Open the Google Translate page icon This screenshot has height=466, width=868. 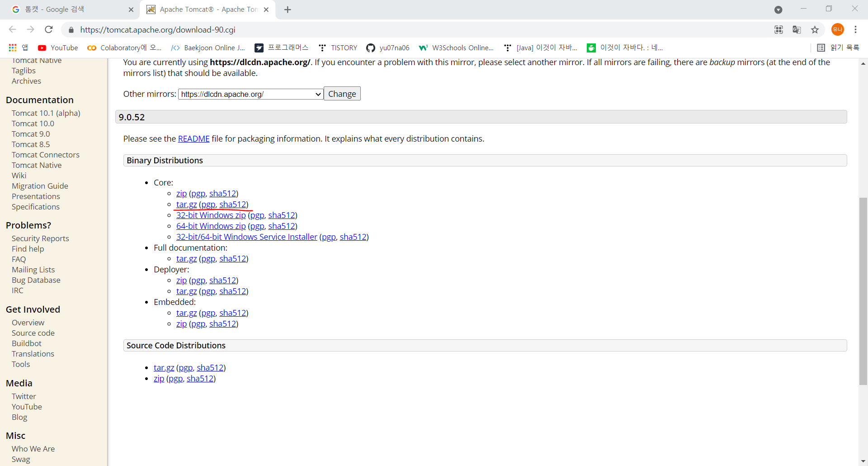tap(797, 30)
